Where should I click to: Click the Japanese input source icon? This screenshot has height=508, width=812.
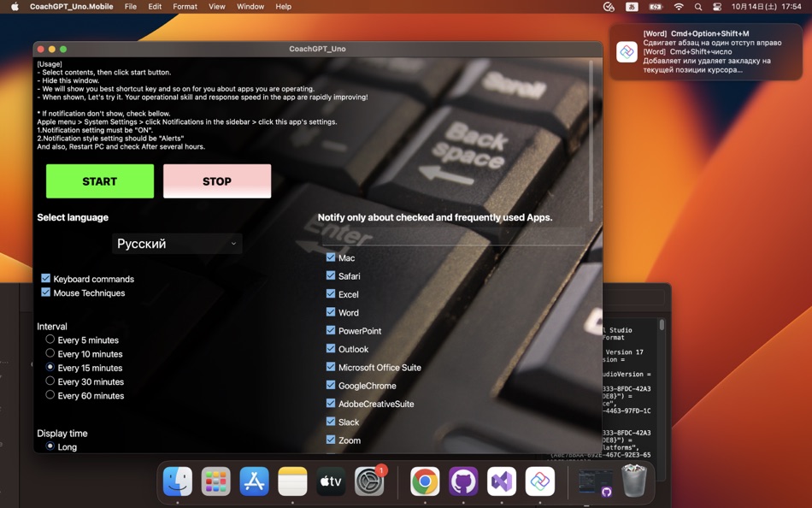pos(632,7)
